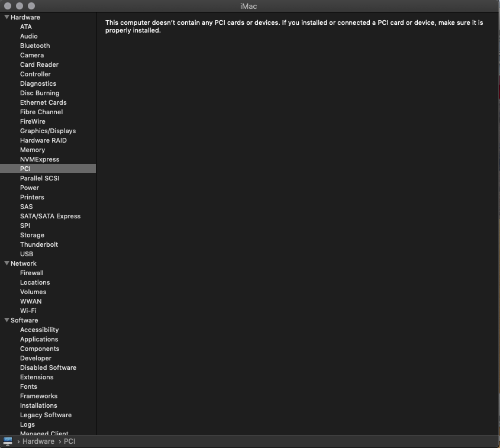Open Memory information
The image size is (500, 448).
33,150
